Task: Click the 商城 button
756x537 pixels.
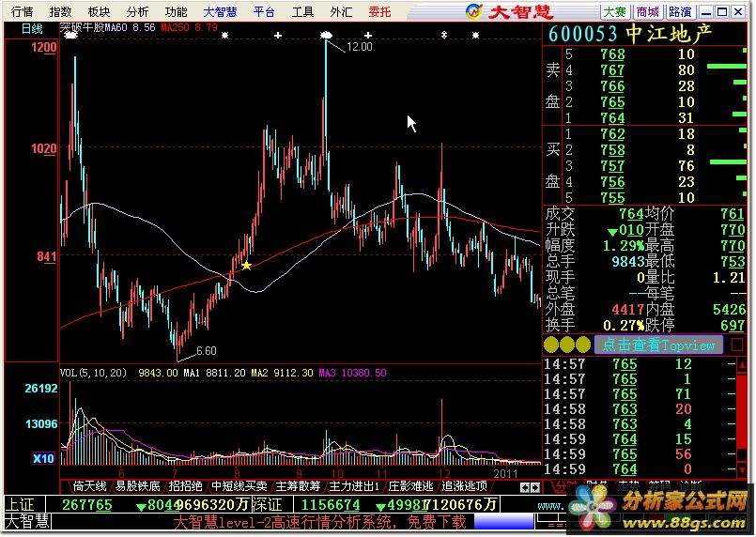Action: (x=647, y=11)
